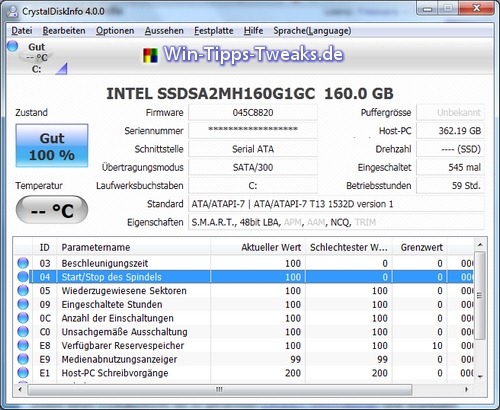The width and height of the screenshot is (500, 410).
Task: Open the Hilfe menu
Action: [x=253, y=31]
